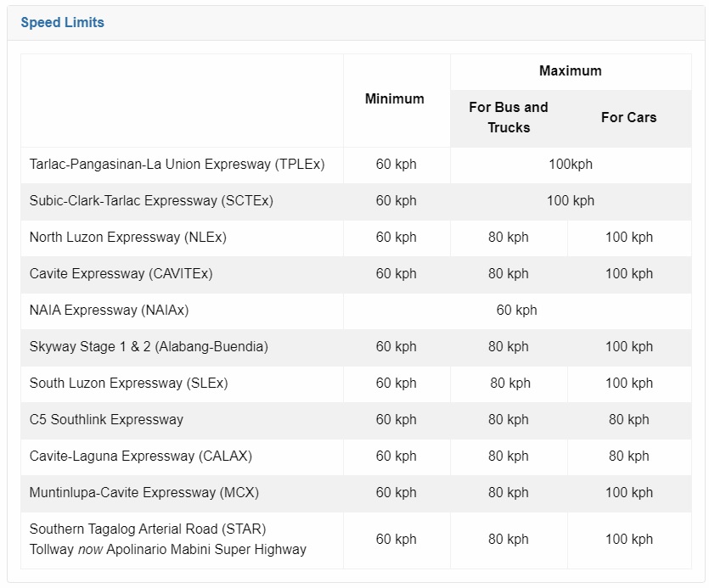Click the Cavite Expressway (CAVITEx) row name
This screenshot has height=588, width=709.
(x=121, y=274)
